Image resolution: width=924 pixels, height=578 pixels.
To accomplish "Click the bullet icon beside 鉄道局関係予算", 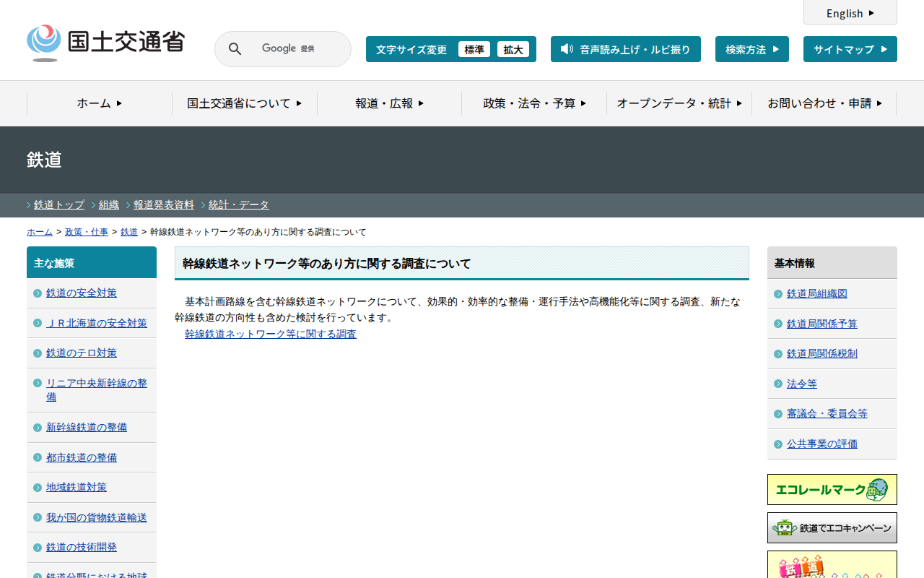I will (778, 324).
